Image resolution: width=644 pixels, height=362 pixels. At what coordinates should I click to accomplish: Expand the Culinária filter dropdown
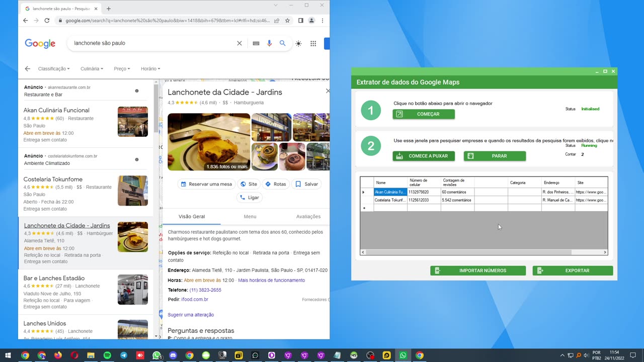pos(92,69)
